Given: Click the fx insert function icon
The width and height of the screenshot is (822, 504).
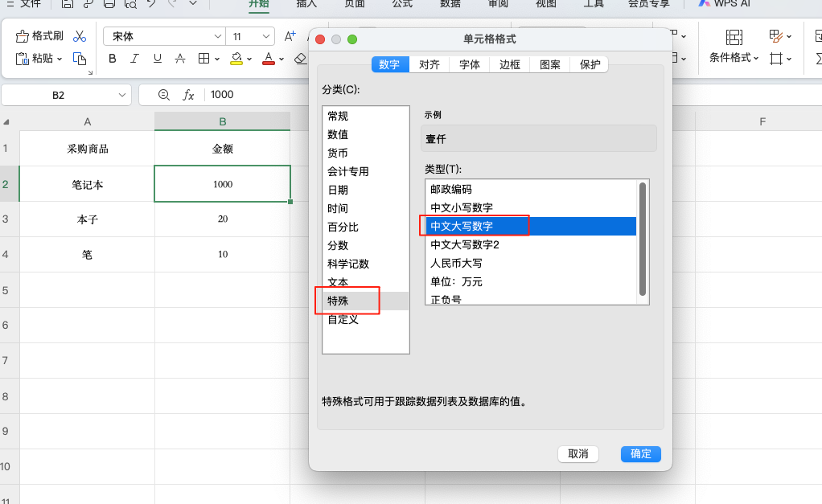Looking at the screenshot, I should coord(188,95).
